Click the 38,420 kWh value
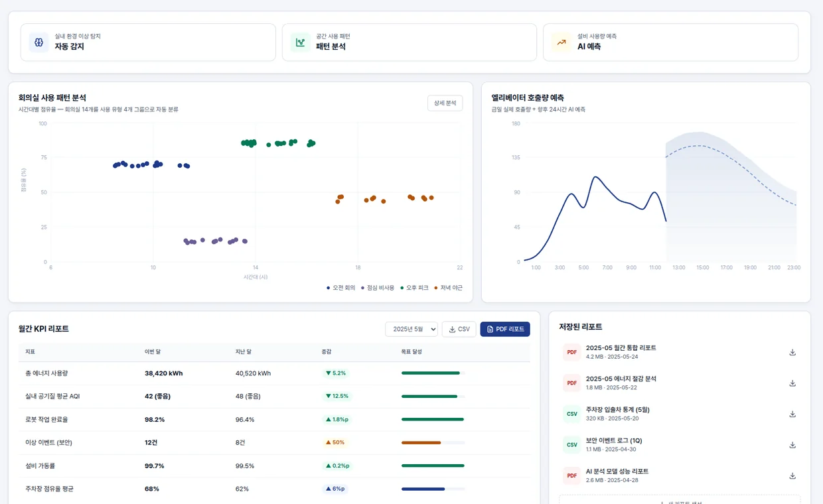The width and height of the screenshot is (823, 504). 163,373
